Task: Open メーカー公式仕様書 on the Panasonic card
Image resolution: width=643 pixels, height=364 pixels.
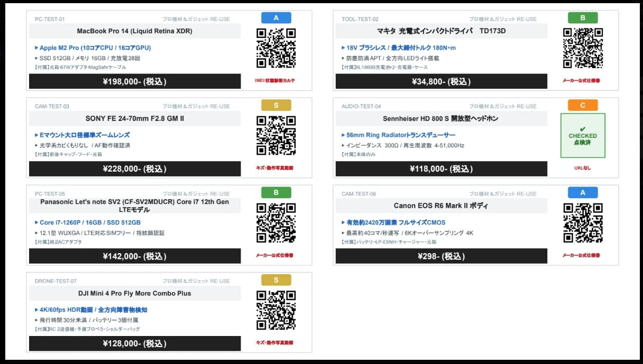Action: (274, 255)
